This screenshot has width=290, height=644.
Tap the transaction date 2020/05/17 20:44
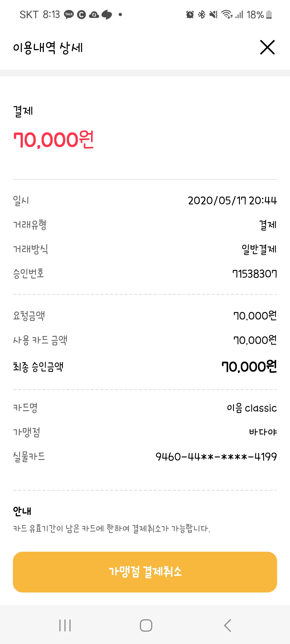point(232,200)
